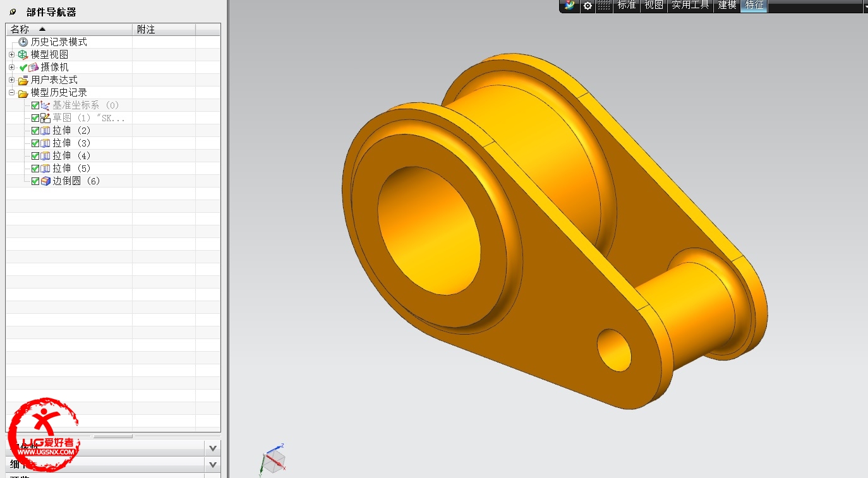Uncheck the 草图 (1) checkbox
This screenshot has width=868, height=478.
[35, 118]
